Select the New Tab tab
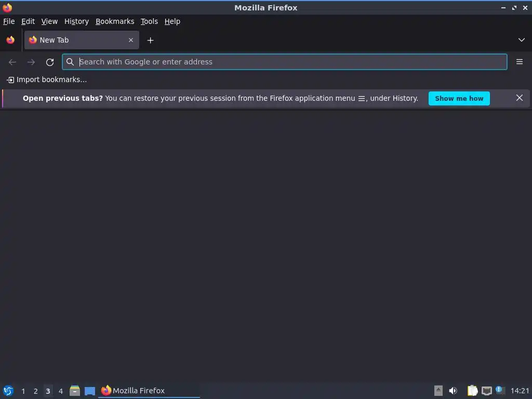Viewport: 532px width, 399px height. pos(82,40)
